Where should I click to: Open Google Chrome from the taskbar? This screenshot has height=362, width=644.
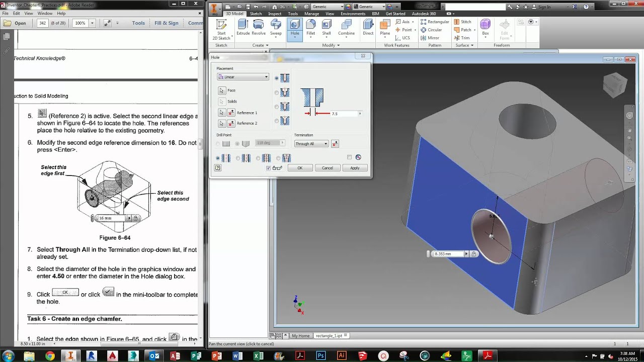(50, 355)
